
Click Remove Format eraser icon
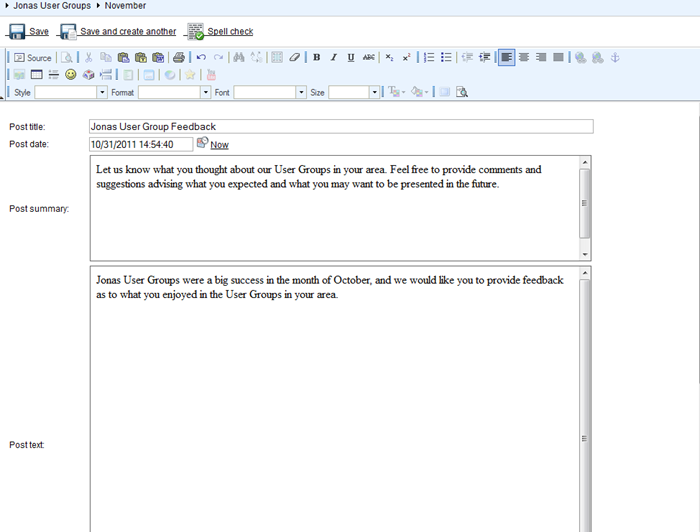[x=294, y=58]
